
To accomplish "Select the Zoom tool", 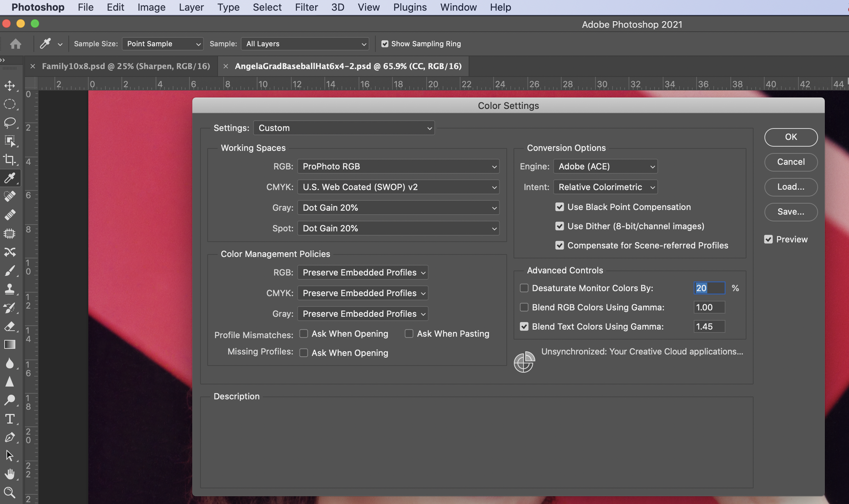I will tap(10, 493).
